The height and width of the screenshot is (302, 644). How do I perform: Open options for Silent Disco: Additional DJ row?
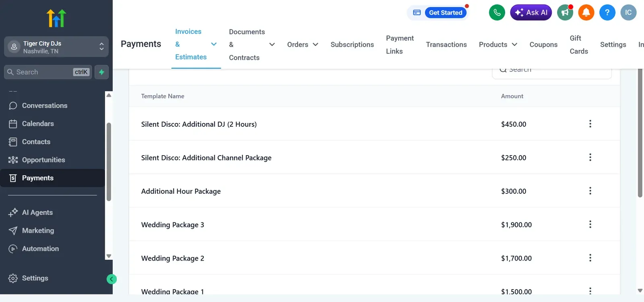pyautogui.click(x=590, y=124)
